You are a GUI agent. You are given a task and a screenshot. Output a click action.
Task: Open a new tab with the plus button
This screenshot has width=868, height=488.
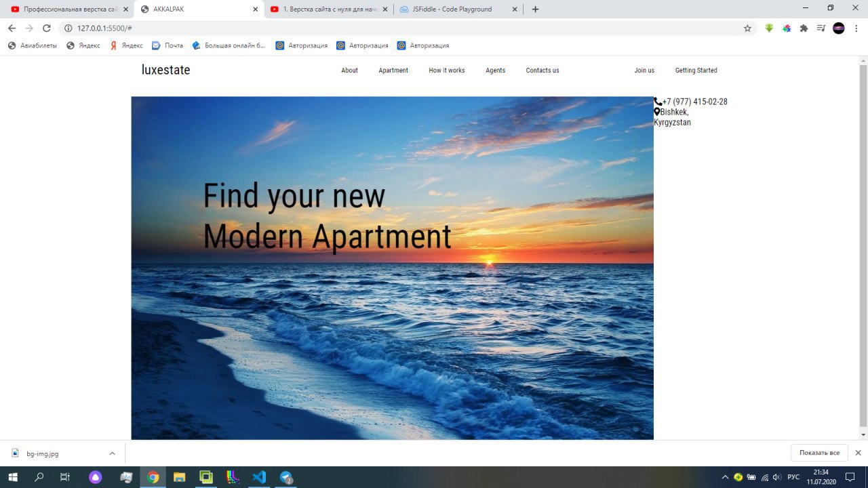[535, 9]
